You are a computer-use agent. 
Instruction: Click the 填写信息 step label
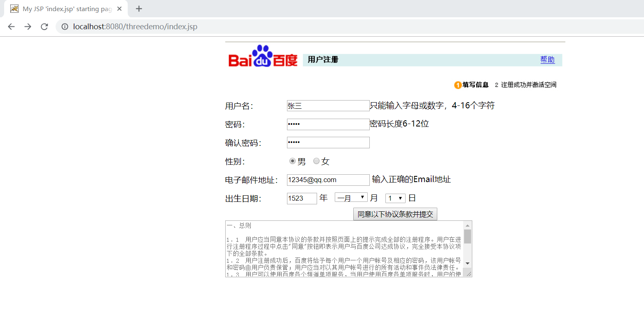click(x=476, y=85)
